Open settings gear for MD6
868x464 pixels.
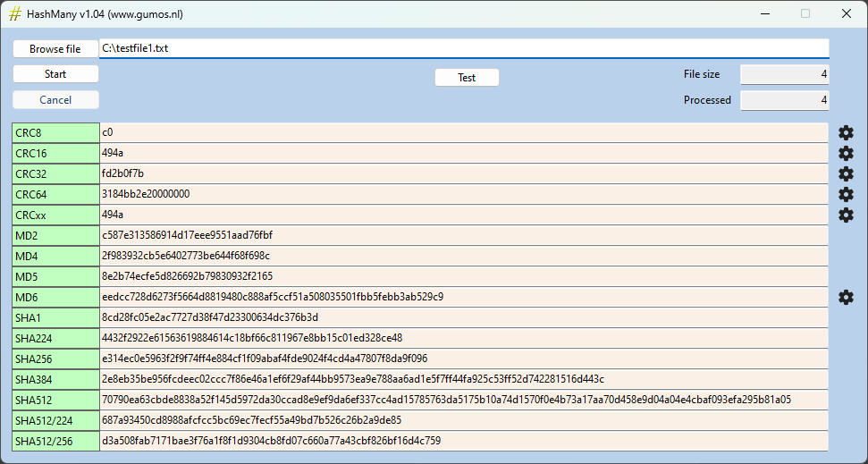pos(846,297)
